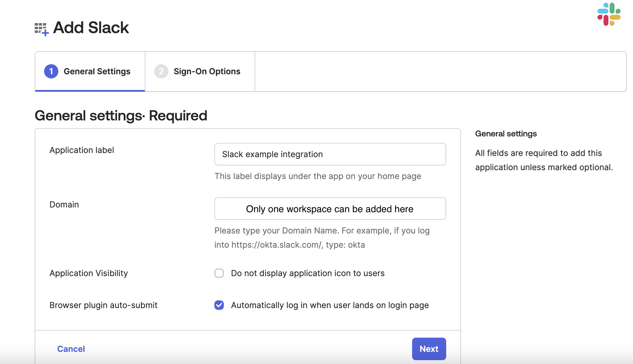Select the General Settings tab
The width and height of the screenshot is (633, 364).
pos(97,71)
